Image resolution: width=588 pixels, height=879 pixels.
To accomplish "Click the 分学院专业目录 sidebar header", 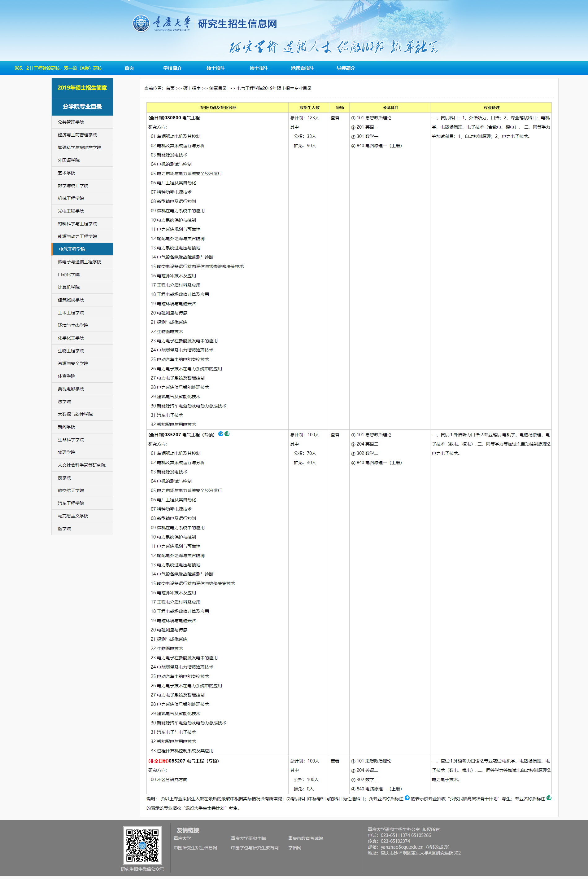I will click(x=82, y=107).
